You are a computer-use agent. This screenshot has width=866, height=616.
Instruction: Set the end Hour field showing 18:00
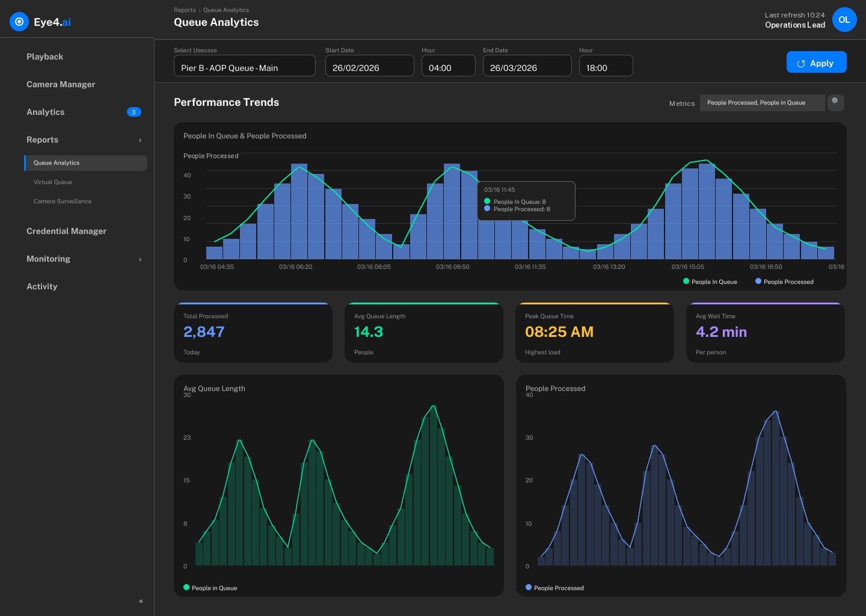click(x=606, y=66)
